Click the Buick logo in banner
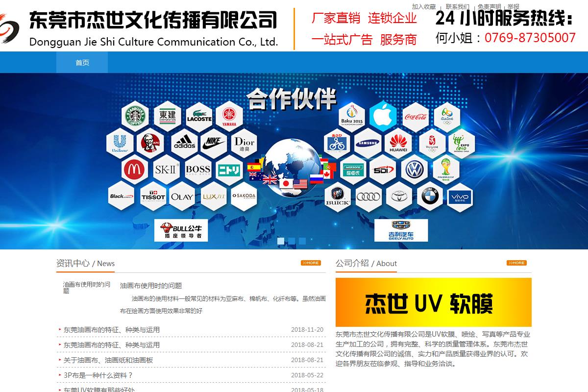This screenshot has width=588, height=392. pos(337,196)
